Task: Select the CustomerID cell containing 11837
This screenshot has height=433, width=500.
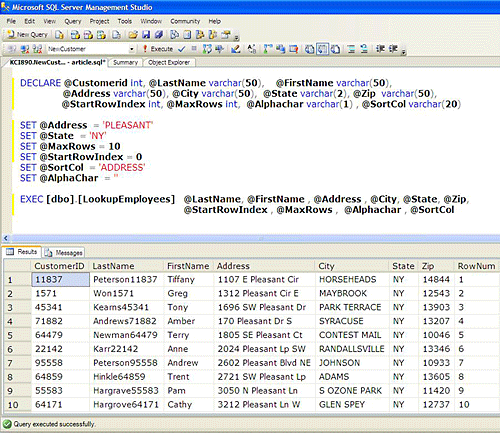Action: pyautogui.click(x=61, y=279)
